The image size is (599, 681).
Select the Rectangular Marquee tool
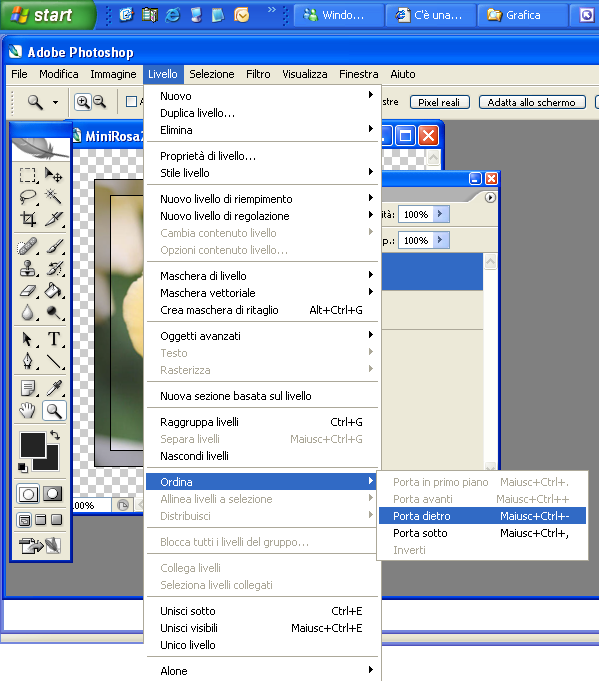point(28,175)
